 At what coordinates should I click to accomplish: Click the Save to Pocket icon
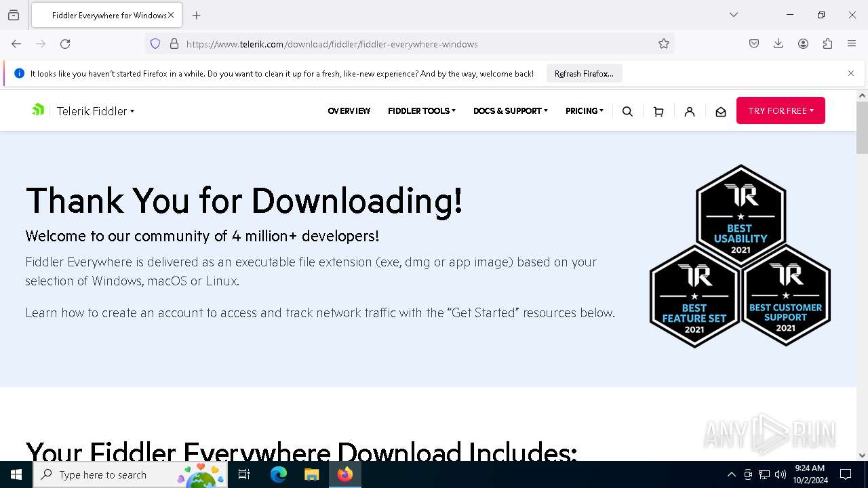coord(754,44)
